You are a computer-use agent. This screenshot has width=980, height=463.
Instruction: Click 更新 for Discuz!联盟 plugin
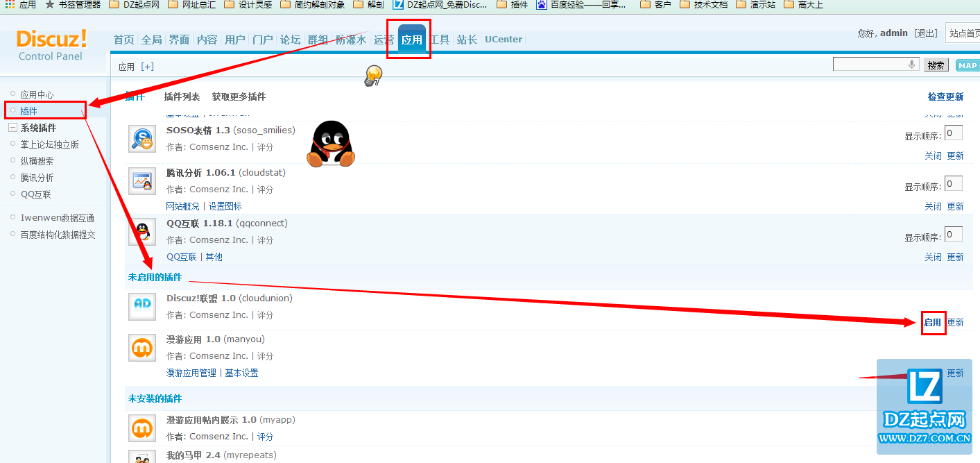[955, 322]
